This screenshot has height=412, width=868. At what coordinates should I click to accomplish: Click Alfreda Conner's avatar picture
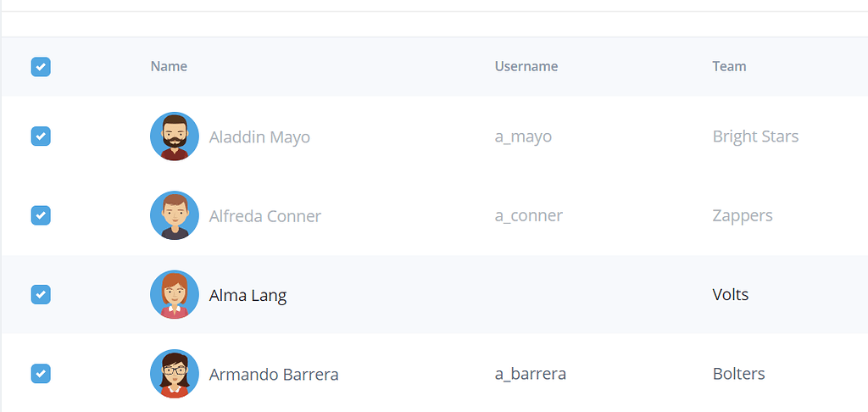click(x=175, y=215)
